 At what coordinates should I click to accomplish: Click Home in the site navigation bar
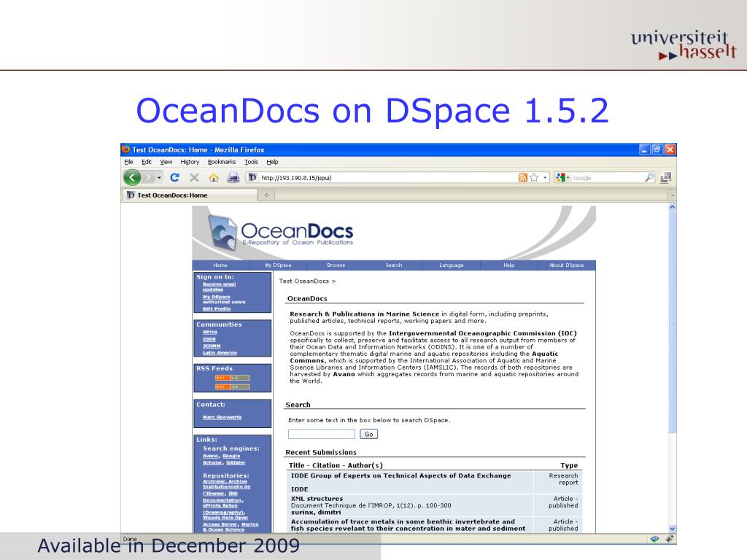click(220, 265)
